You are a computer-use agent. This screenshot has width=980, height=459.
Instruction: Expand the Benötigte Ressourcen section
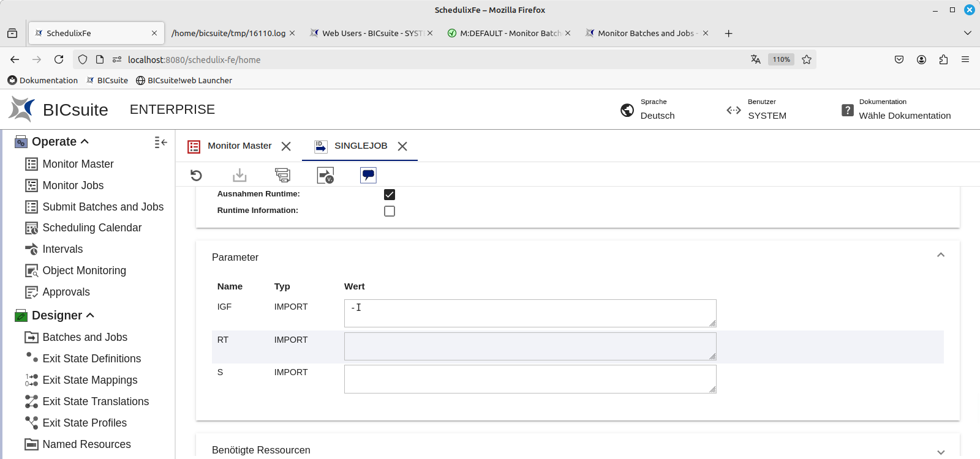click(x=941, y=452)
